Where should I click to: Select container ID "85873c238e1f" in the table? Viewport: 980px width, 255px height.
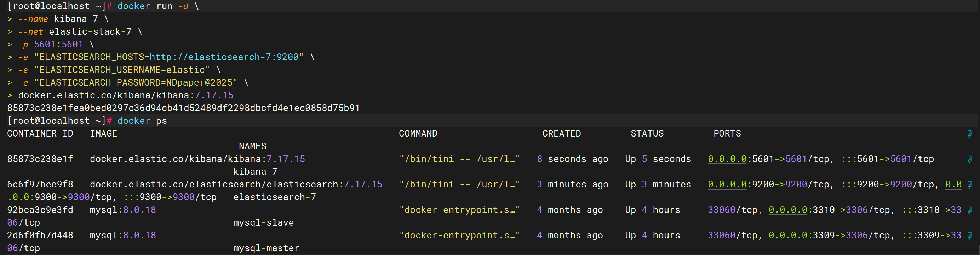[x=40, y=159]
